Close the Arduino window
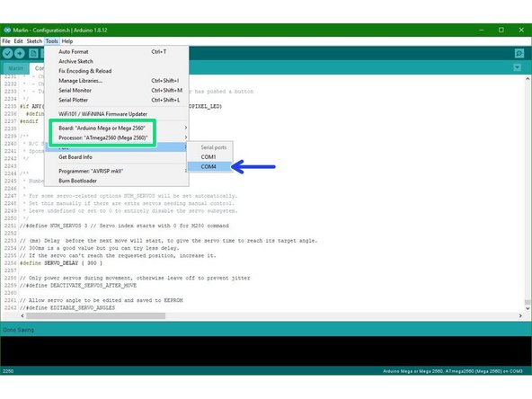This screenshot has width=532, height=399. (521, 30)
